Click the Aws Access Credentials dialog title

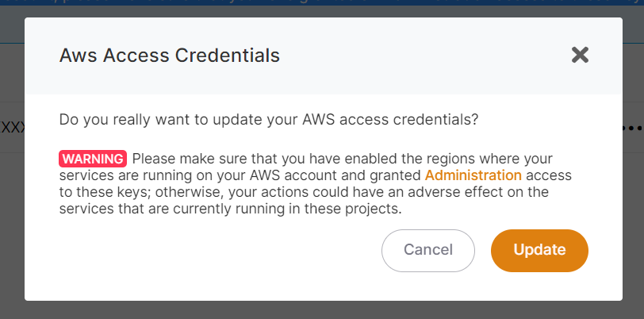169,56
